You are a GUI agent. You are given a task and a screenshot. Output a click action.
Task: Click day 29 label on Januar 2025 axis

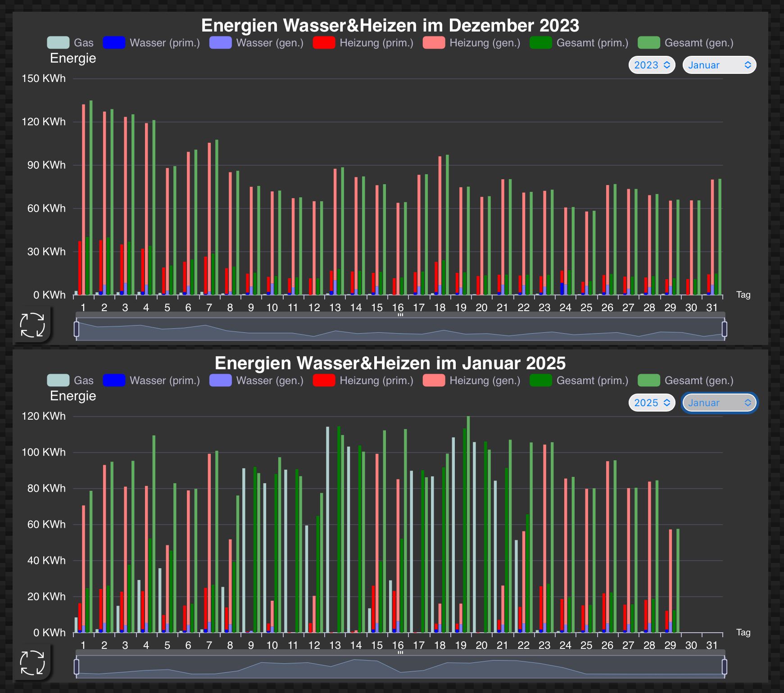670,645
